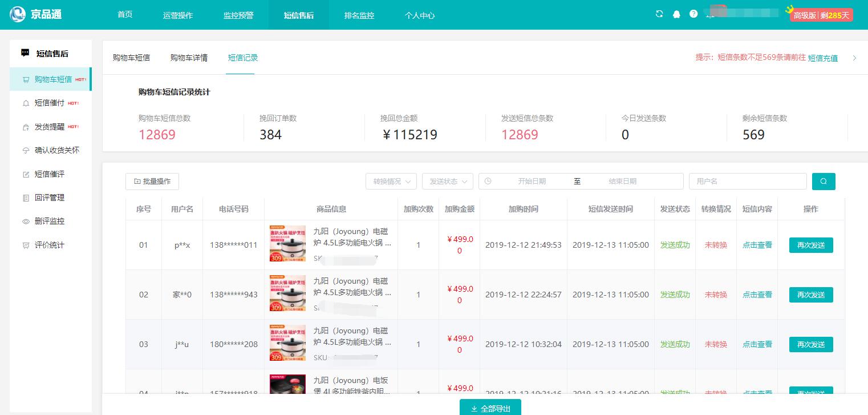Go to 首页 in top navigation

[x=125, y=15]
